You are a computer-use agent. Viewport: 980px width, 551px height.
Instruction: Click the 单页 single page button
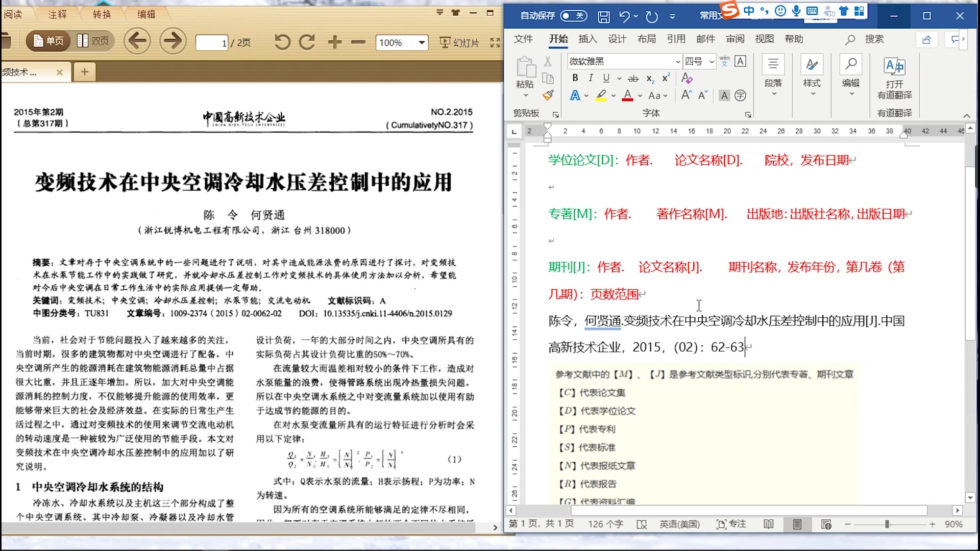pyautogui.click(x=48, y=41)
